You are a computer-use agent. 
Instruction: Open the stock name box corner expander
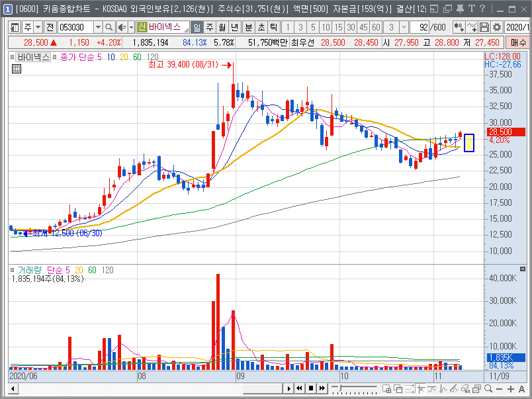(187, 30)
